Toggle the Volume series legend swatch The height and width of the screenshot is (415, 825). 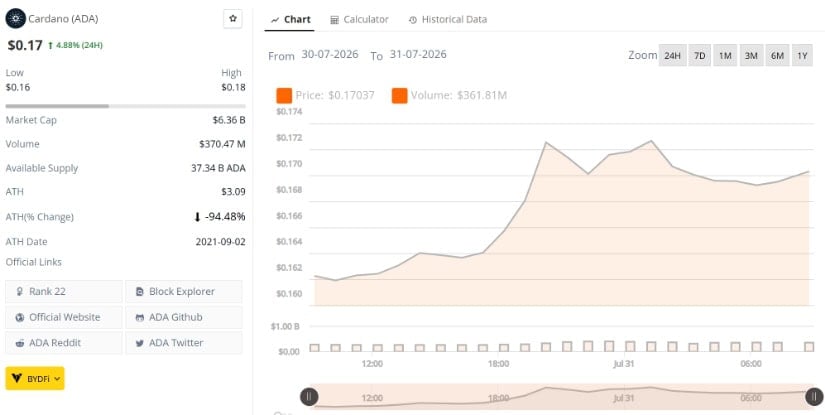click(399, 96)
